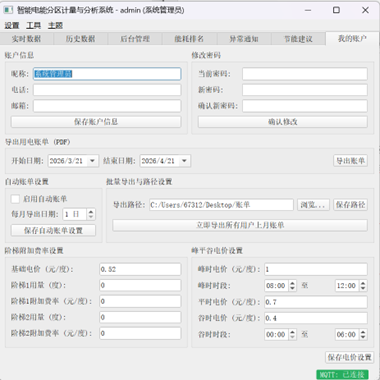This screenshot has width=380, height=380.
Task: Click the 新密码 field
Action: pyautogui.click(x=305, y=90)
